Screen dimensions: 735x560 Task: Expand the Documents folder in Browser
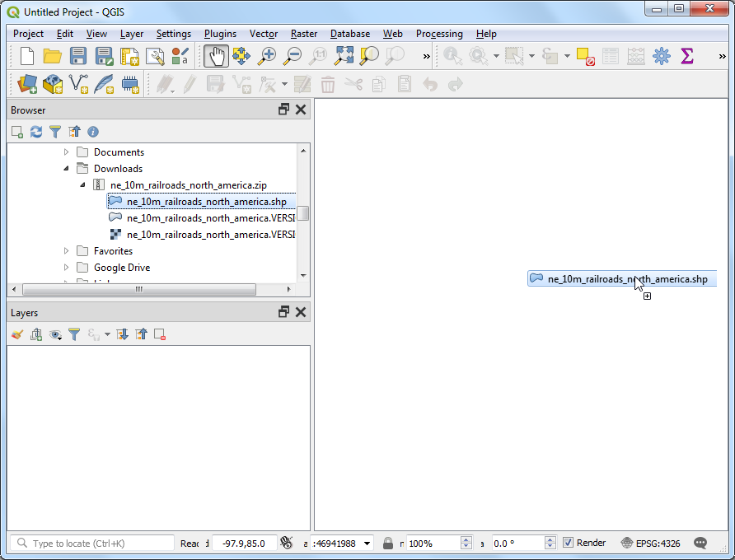point(67,152)
